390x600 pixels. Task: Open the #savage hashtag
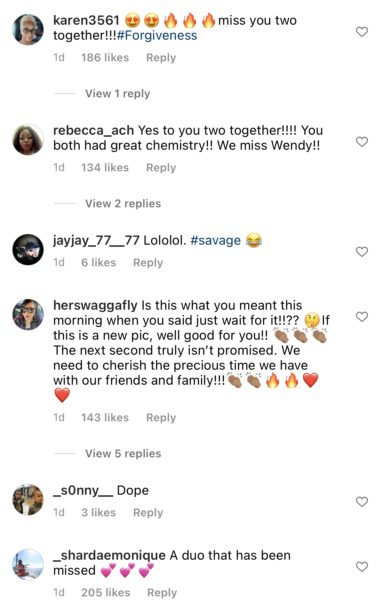pyautogui.click(x=215, y=241)
